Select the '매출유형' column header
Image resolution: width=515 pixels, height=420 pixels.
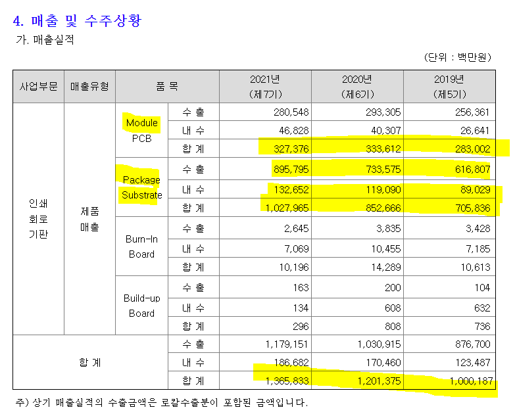(89, 87)
